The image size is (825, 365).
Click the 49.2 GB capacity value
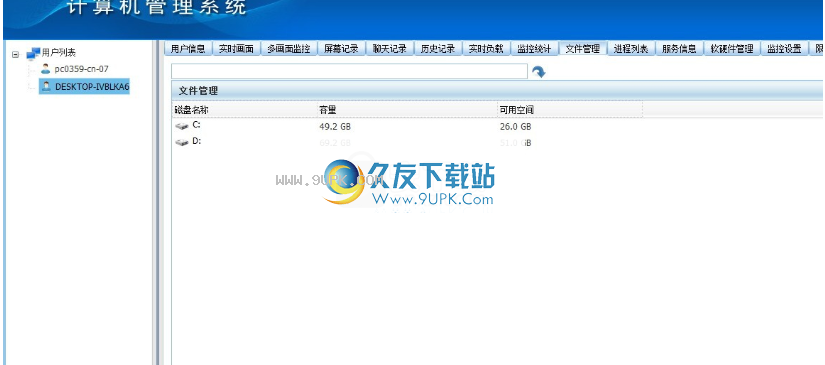[335, 127]
